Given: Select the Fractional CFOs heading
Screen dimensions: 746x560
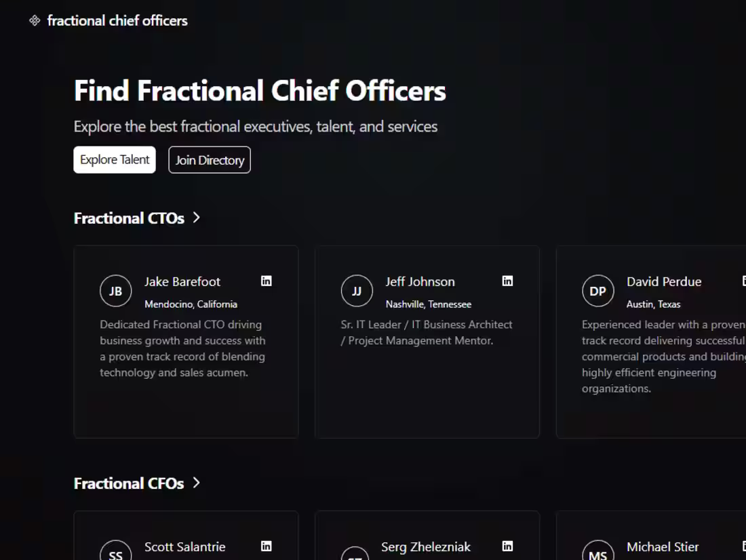Looking at the screenshot, I should [x=129, y=483].
